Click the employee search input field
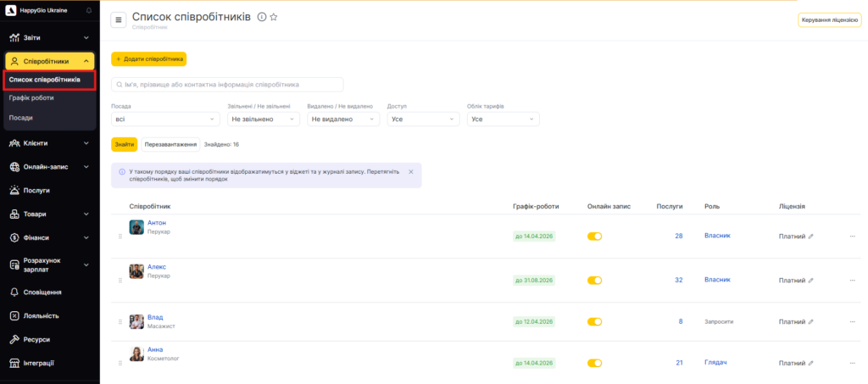Screen dimensions: 868x384 [x=227, y=85]
